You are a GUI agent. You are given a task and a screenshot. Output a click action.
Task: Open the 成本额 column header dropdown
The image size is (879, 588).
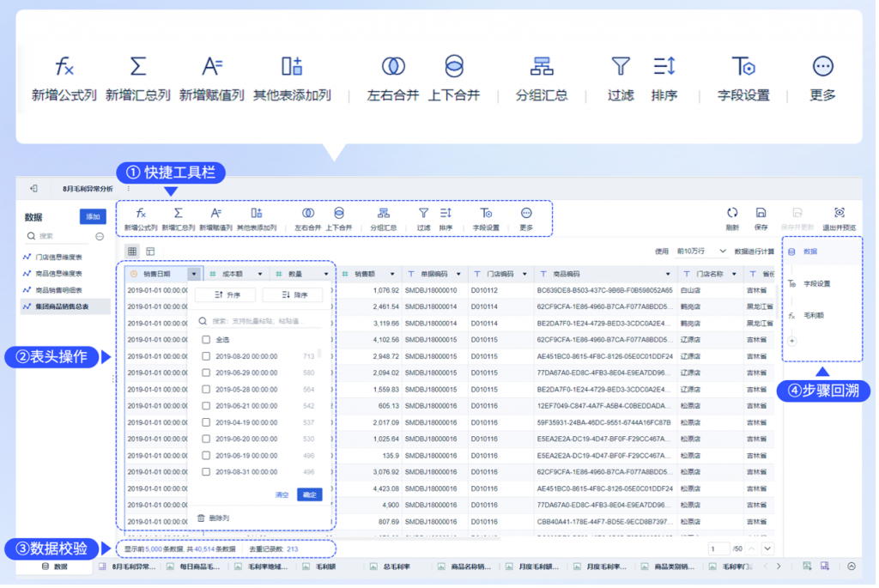pos(260,275)
